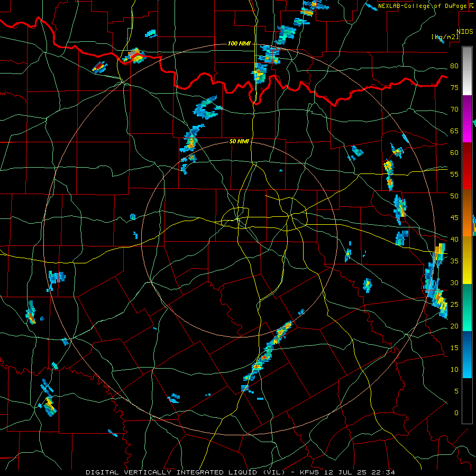Click the 35 value on the VIL scale

point(454,261)
